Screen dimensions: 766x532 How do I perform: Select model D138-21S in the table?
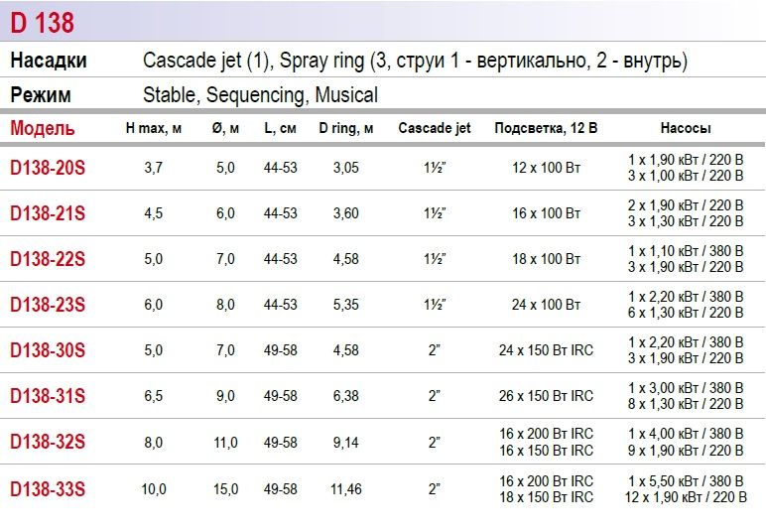click(x=48, y=213)
